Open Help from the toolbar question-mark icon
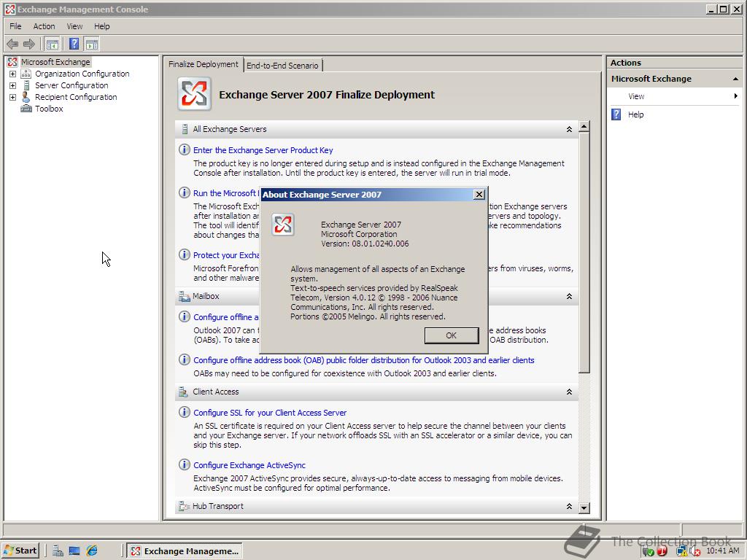The width and height of the screenshot is (747, 560). [x=74, y=44]
